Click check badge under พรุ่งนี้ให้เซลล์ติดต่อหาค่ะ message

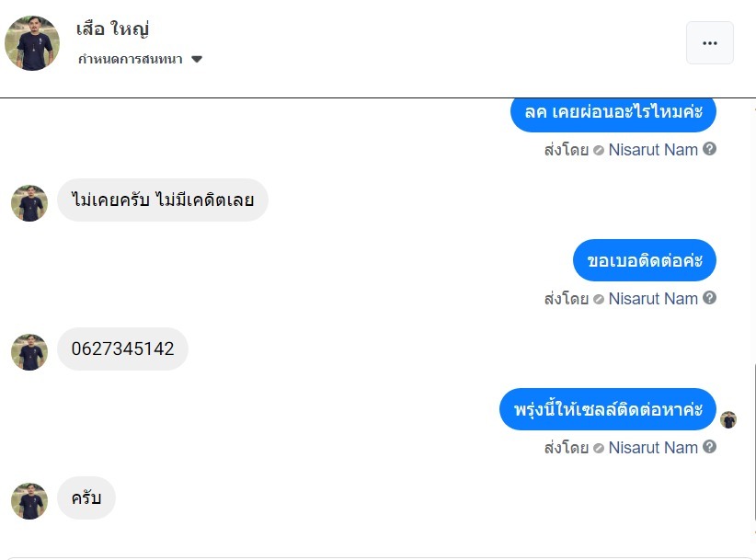(599, 448)
